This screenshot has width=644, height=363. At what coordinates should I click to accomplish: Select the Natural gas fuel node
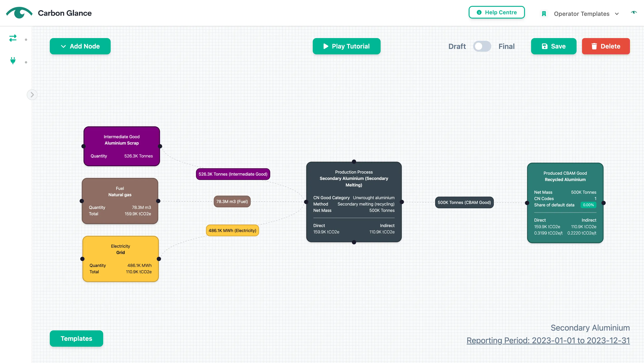tap(120, 201)
